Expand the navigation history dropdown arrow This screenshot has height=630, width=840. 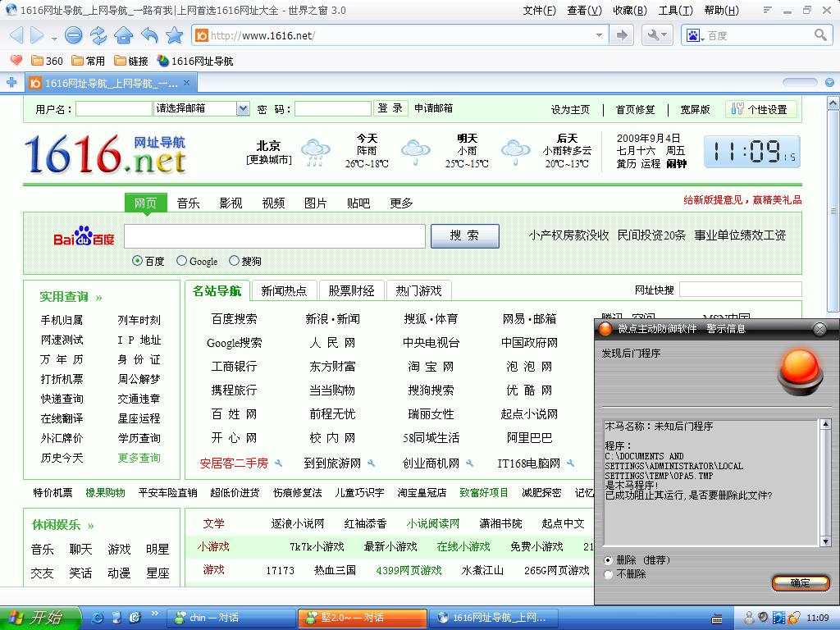pos(54,39)
